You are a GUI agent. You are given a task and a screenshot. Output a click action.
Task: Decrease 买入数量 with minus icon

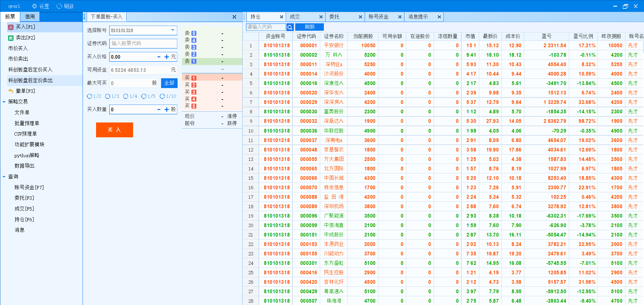[x=159, y=109]
